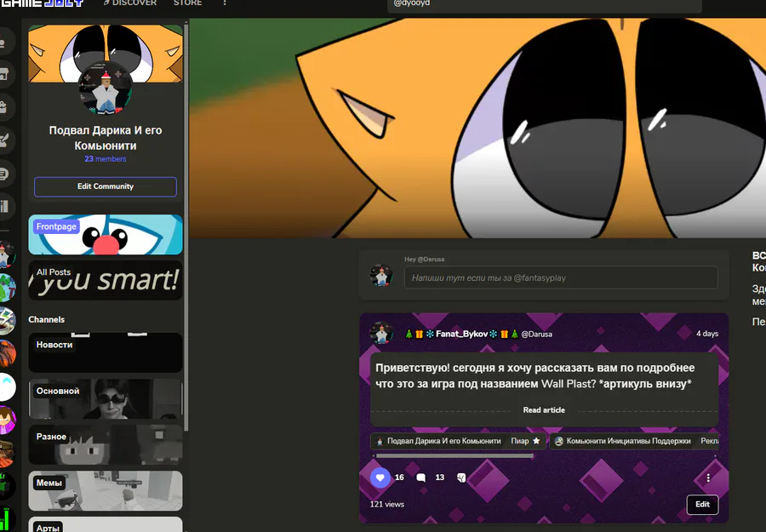Click the post communities horizontal scrollbar
The height and width of the screenshot is (532, 766).
[x=454, y=455]
